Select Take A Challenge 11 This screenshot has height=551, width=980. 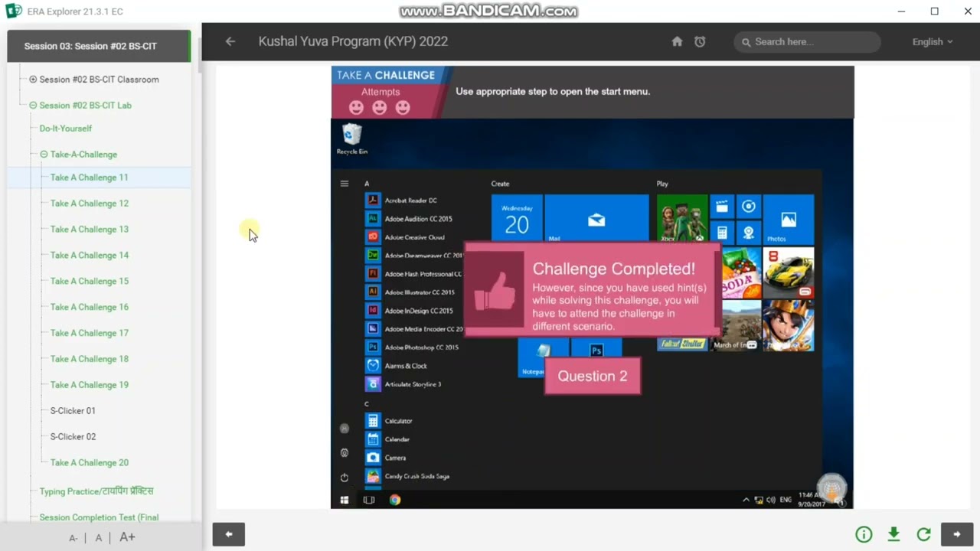(x=90, y=178)
